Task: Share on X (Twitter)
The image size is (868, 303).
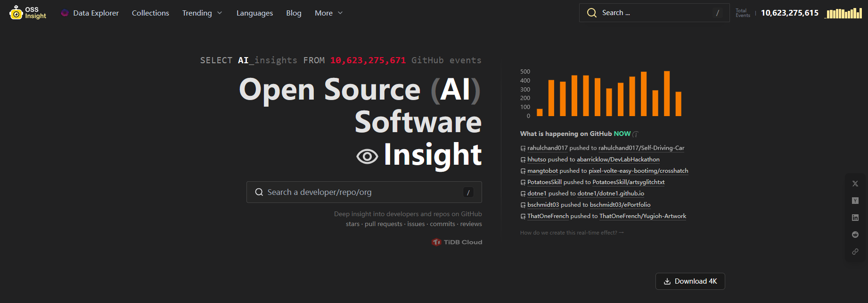Action: [855, 184]
